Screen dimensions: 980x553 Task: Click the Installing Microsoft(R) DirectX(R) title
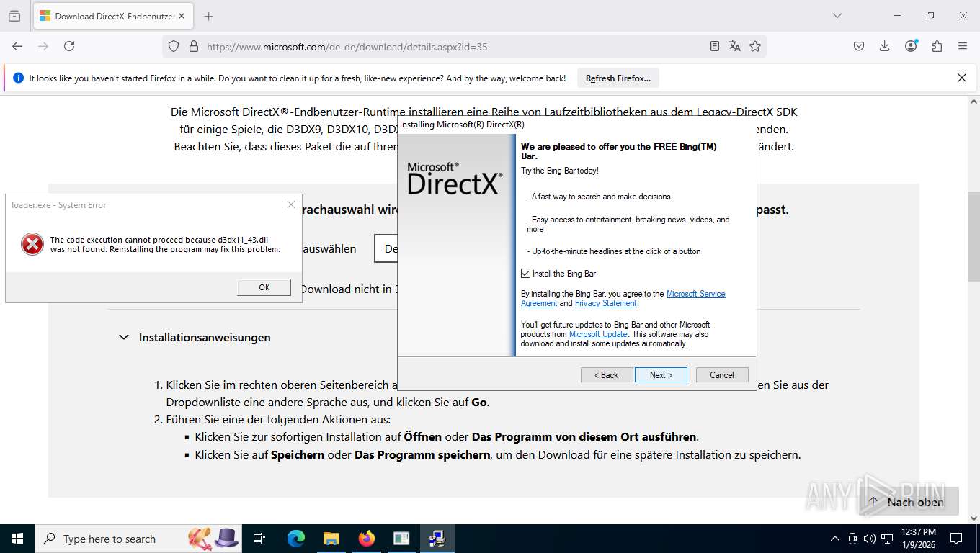pos(462,125)
